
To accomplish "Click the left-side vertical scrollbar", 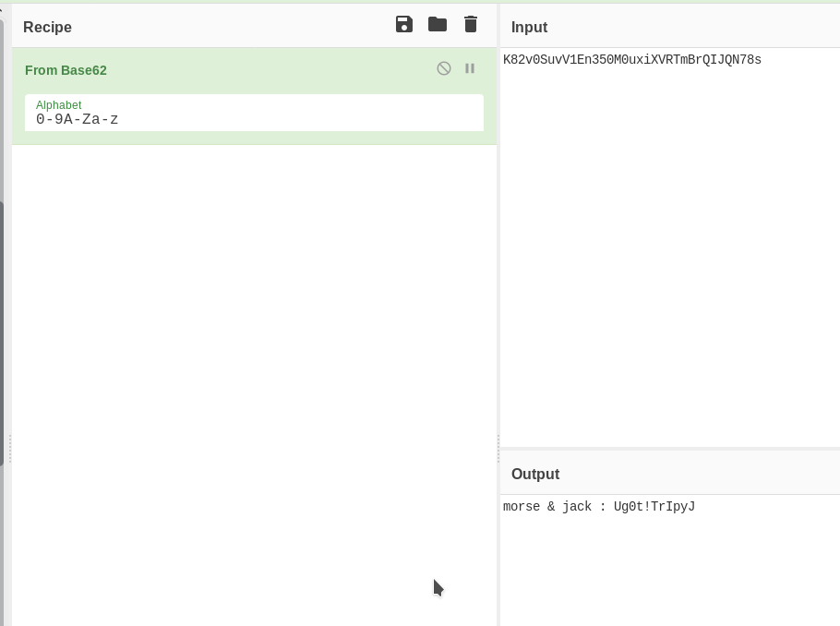I will click(x=2, y=332).
